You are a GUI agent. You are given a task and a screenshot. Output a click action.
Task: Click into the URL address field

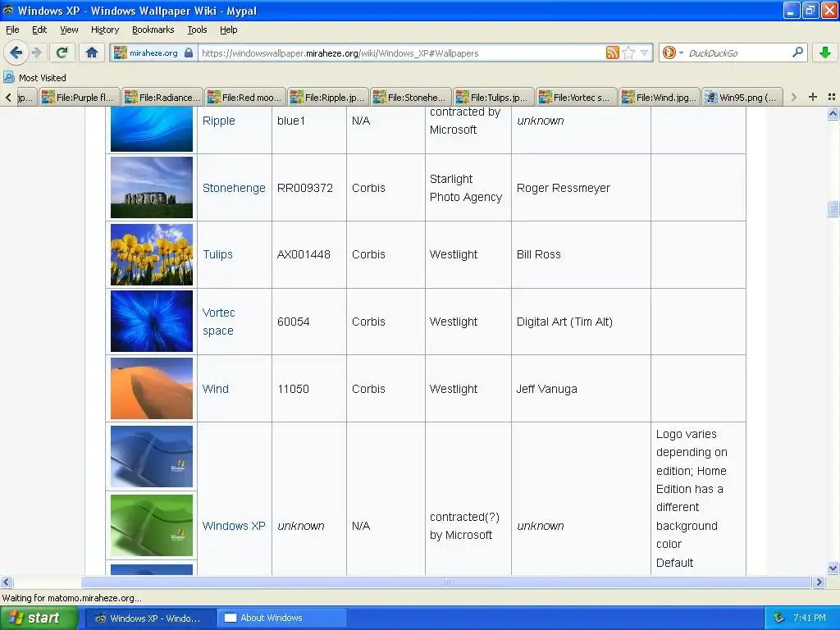402,52
